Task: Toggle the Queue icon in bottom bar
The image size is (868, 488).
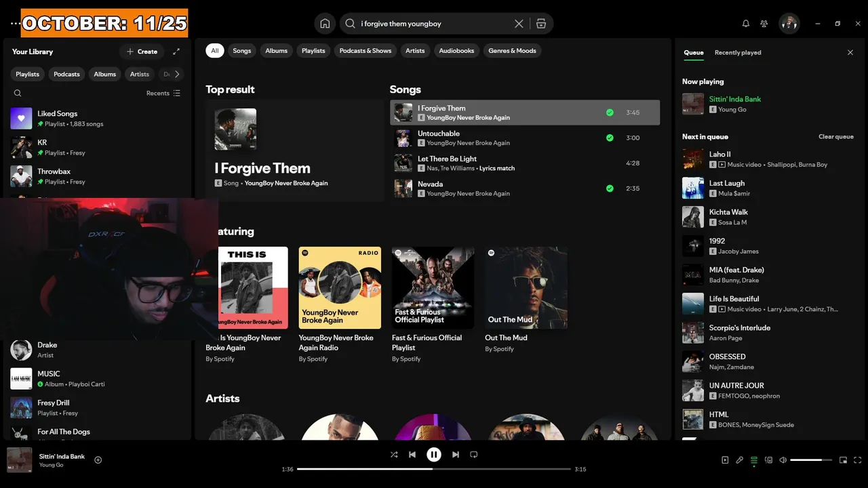Action: (x=754, y=460)
